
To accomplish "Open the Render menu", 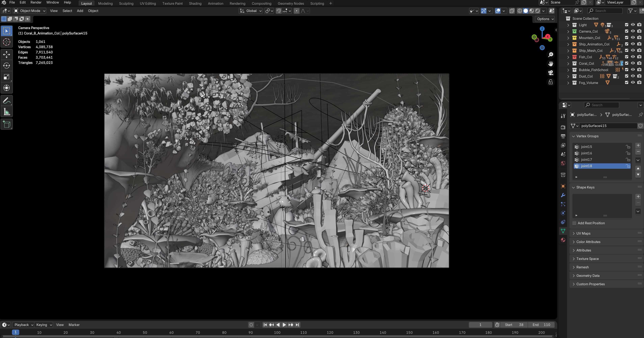I will 36,3.
